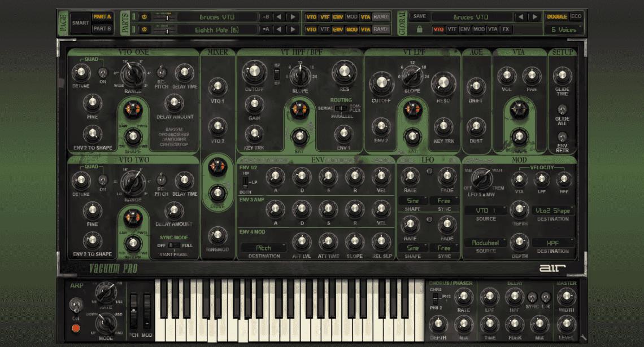Click the Part B power icon
The width and height of the screenshot is (644, 347).
pos(143,30)
